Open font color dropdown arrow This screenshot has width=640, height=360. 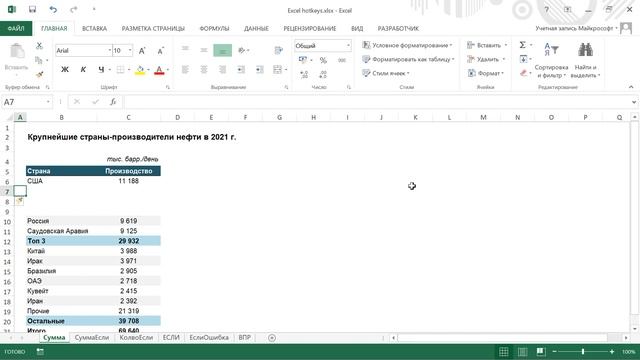coord(167,70)
